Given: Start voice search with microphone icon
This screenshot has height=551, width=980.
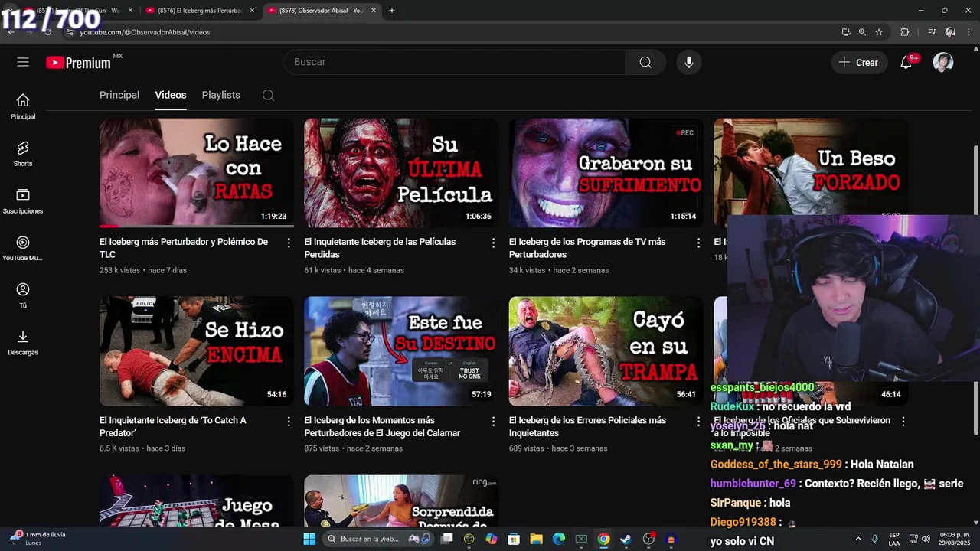Looking at the screenshot, I should [689, 62].
